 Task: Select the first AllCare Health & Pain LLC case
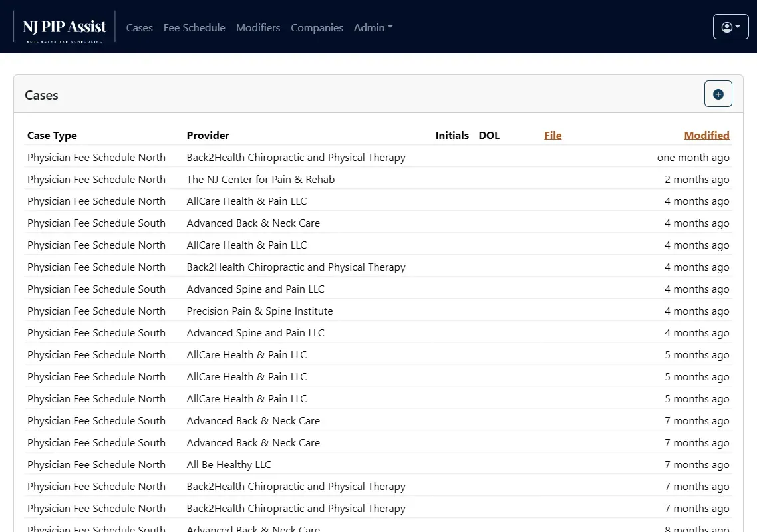pos(247,201)
